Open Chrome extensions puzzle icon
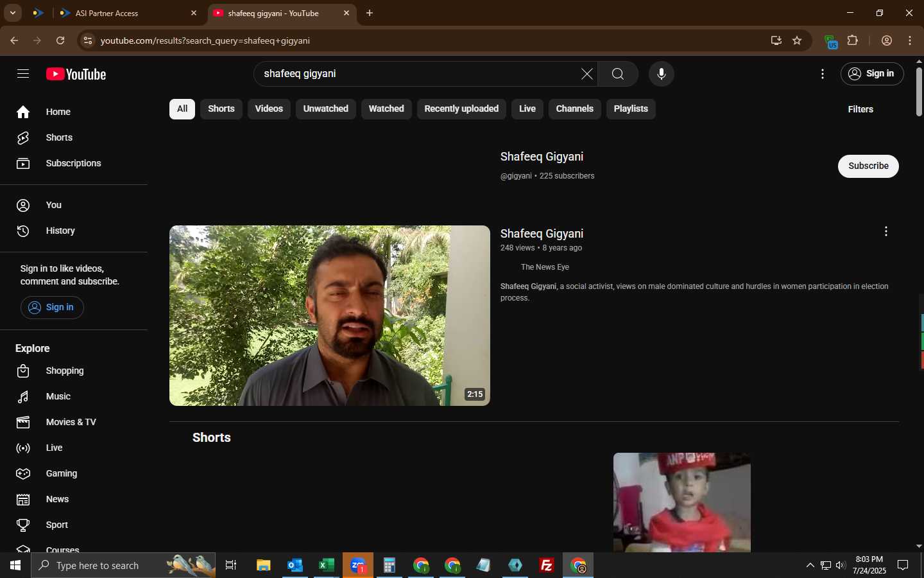924x578 pixels. (x=853, y=40)
